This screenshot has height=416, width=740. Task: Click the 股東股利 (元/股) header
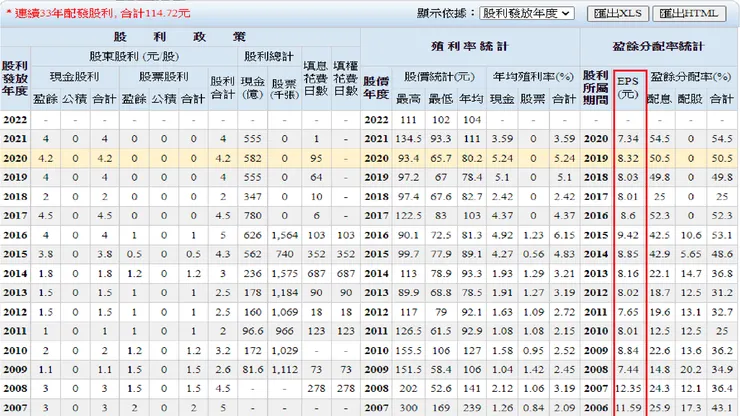[134, 57]
